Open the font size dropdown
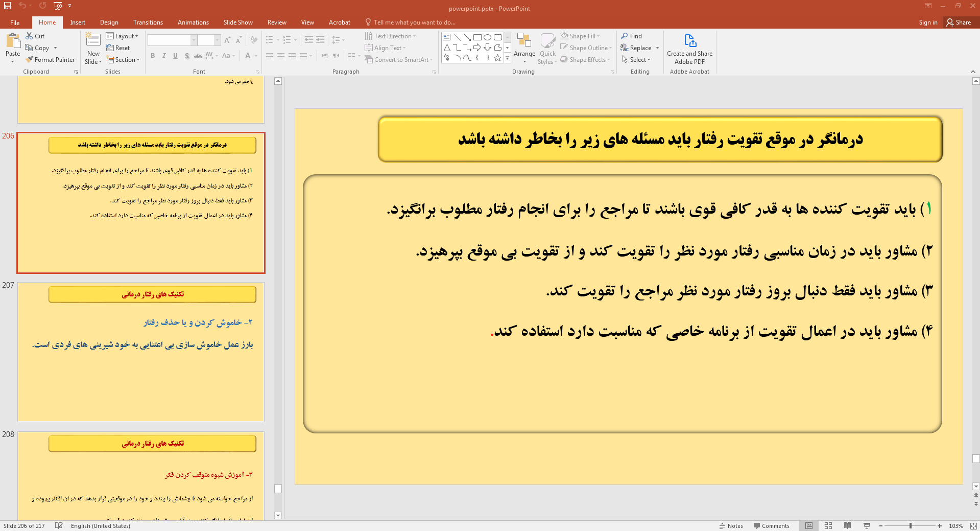 coord(217,40)
